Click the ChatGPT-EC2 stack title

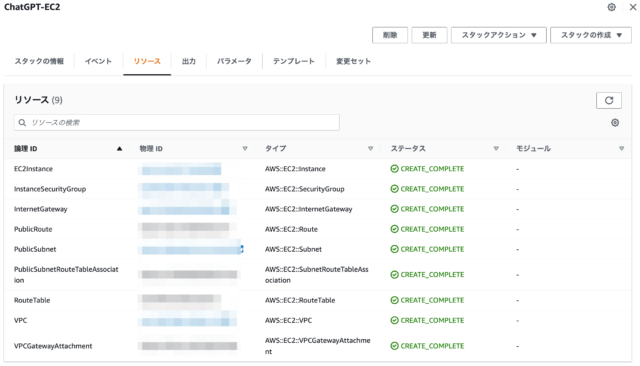(32, 7)
